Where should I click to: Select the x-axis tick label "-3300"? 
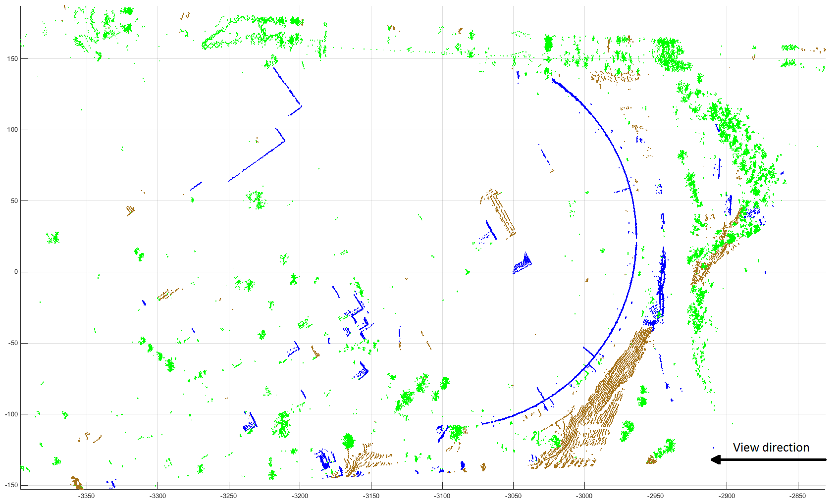tap(158, 496)
